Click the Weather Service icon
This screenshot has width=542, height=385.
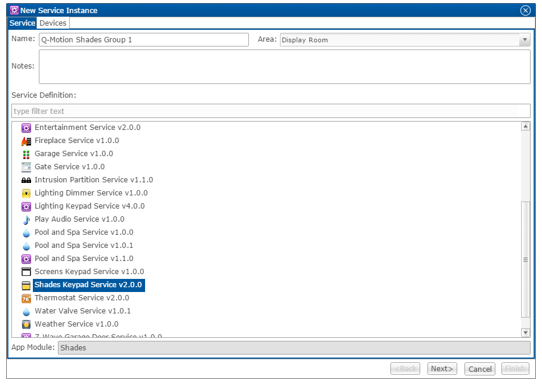coord(26,325)
